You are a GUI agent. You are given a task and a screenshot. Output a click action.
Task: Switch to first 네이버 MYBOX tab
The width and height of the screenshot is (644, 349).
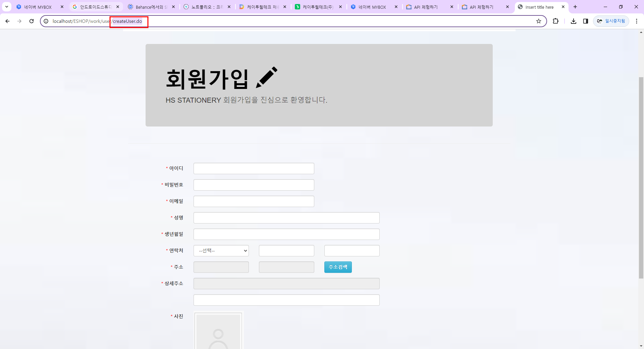(38, 7)
